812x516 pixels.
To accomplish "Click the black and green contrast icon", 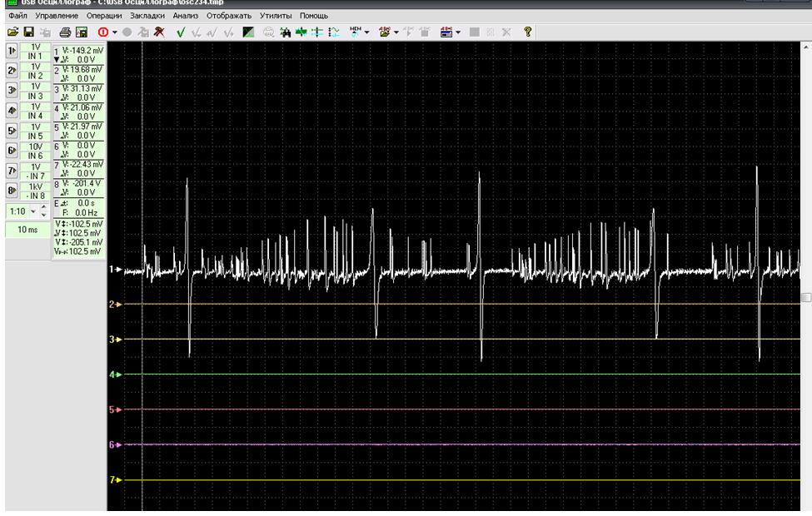I will click(x=248, y=32).
